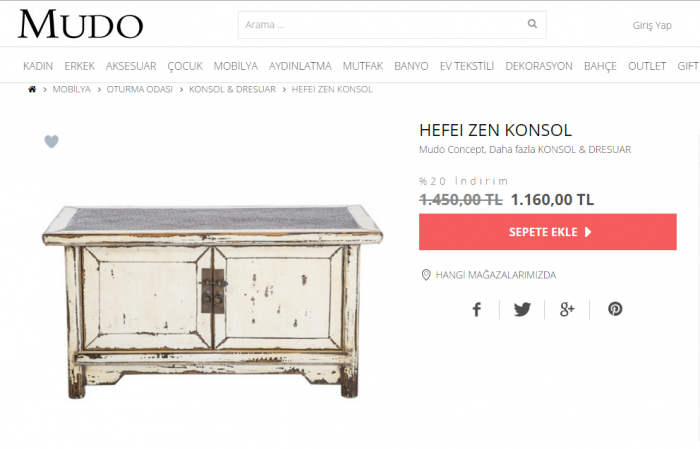Open OTURMA ODASI breadcrumb link
The image size is (700, 449).
point(139,89)
